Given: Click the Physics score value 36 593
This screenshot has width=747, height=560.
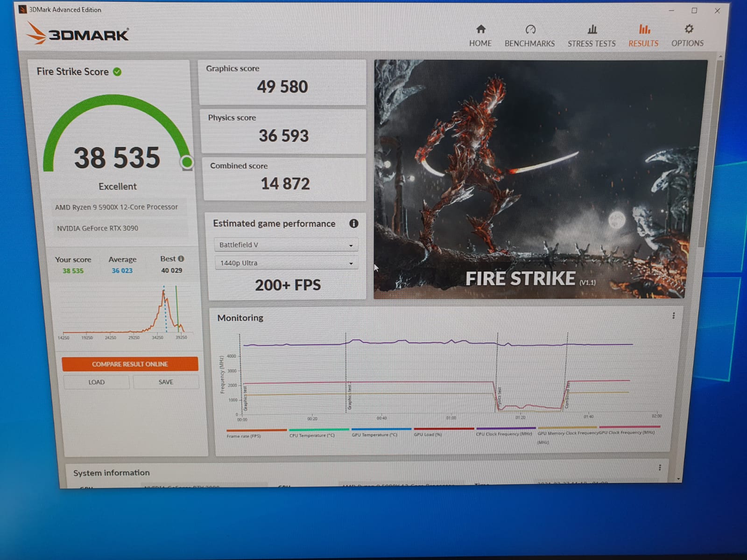Looking at the screenshot, I should [283, 136].
